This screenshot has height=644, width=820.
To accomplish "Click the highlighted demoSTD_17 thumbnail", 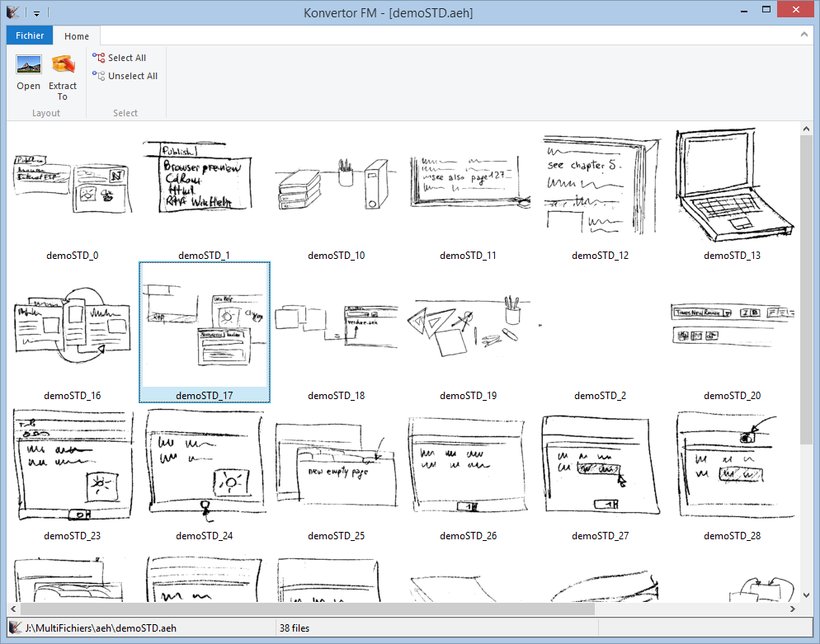I will [205, 332].
